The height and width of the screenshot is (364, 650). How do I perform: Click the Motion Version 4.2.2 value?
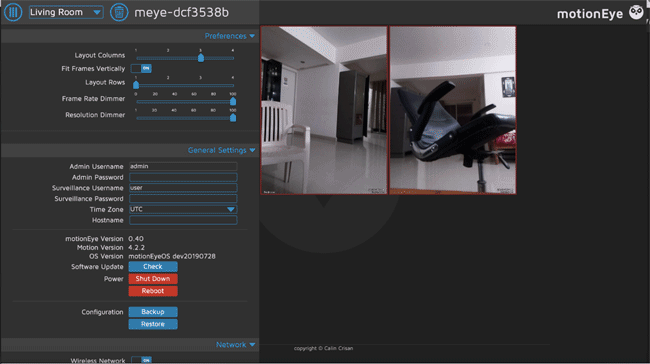coord(136,248)
